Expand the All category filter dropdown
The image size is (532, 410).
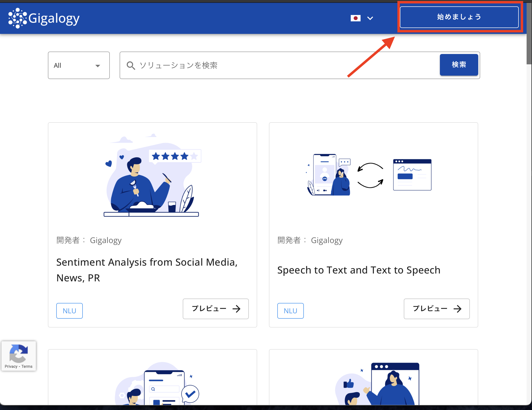79,65
